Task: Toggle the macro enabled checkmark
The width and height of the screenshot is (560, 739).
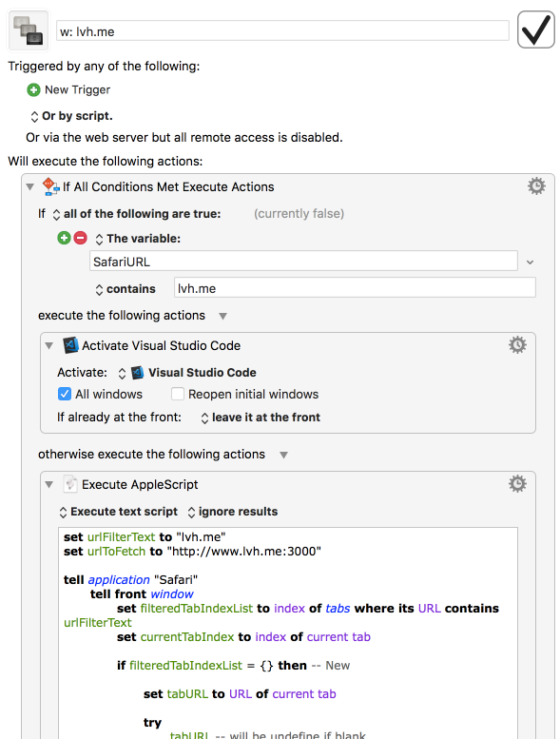Action: [x=536, y=29]
